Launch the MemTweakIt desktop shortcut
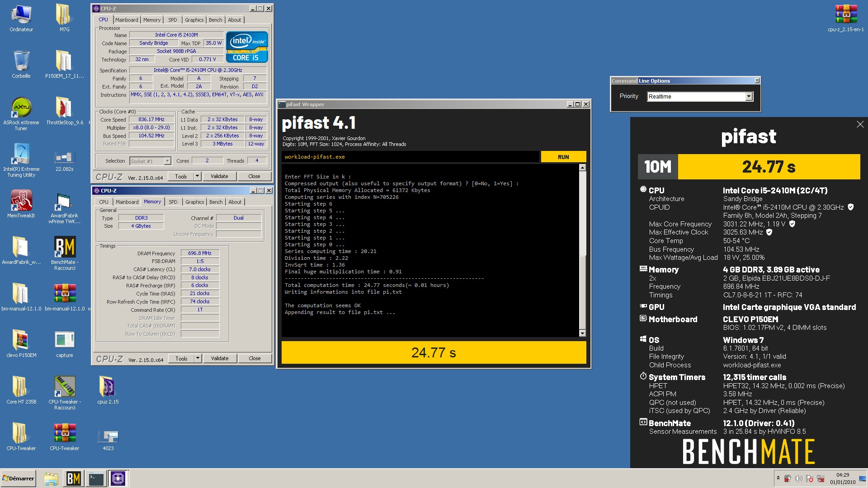Viewport: 868px width, 488px height. (21, 204)
